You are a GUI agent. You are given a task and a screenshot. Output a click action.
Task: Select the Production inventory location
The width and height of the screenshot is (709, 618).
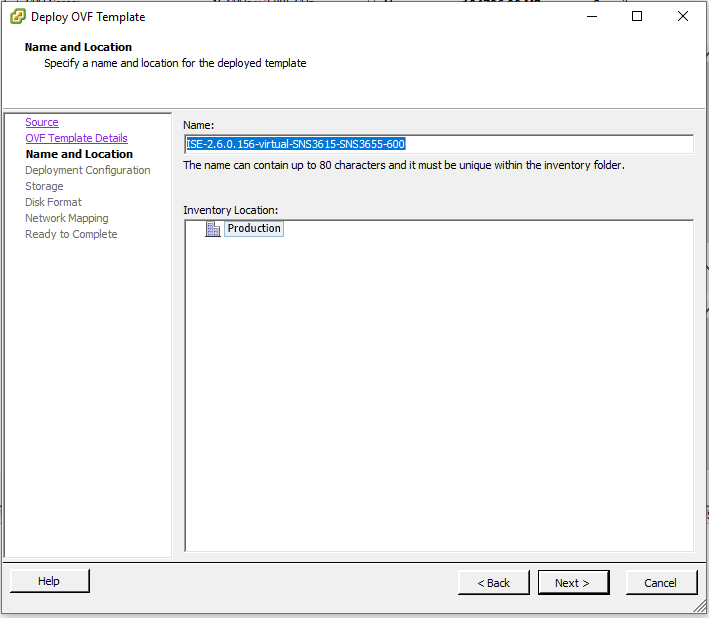pyautogui.click(x=254, y=228)
